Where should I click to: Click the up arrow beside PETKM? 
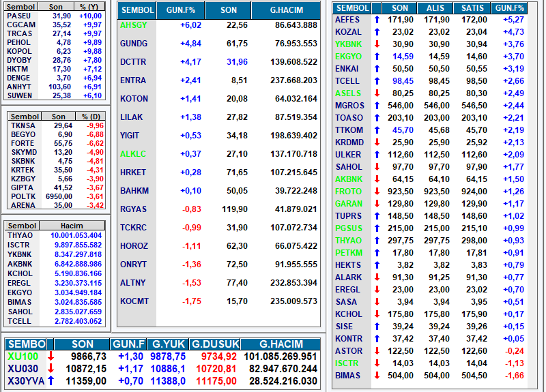tap(377, 253)
